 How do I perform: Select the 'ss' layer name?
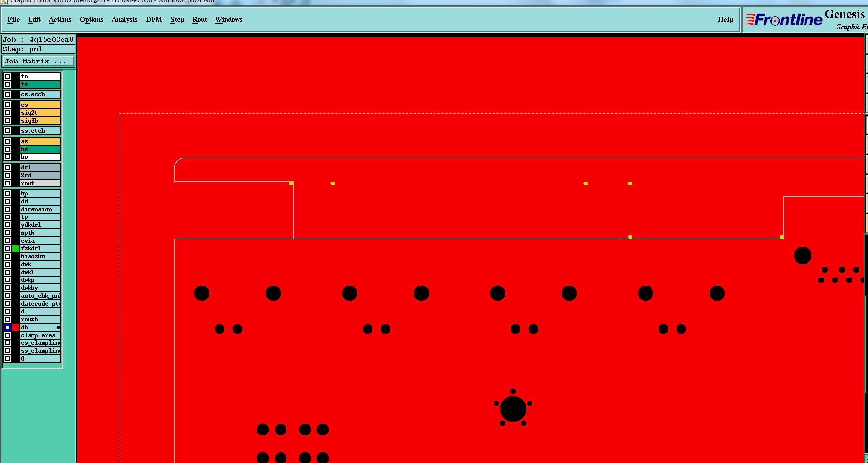pyautogui.click(x=40, y=141)
